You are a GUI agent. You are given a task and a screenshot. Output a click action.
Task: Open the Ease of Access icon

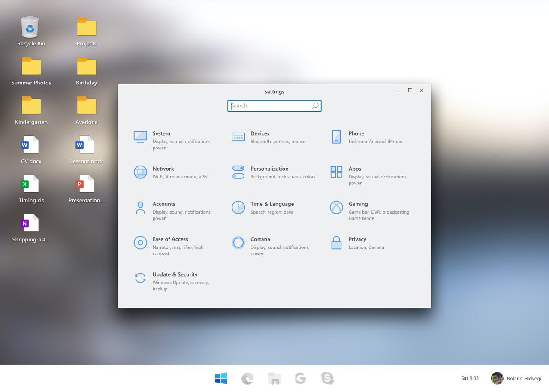point(140,243)
